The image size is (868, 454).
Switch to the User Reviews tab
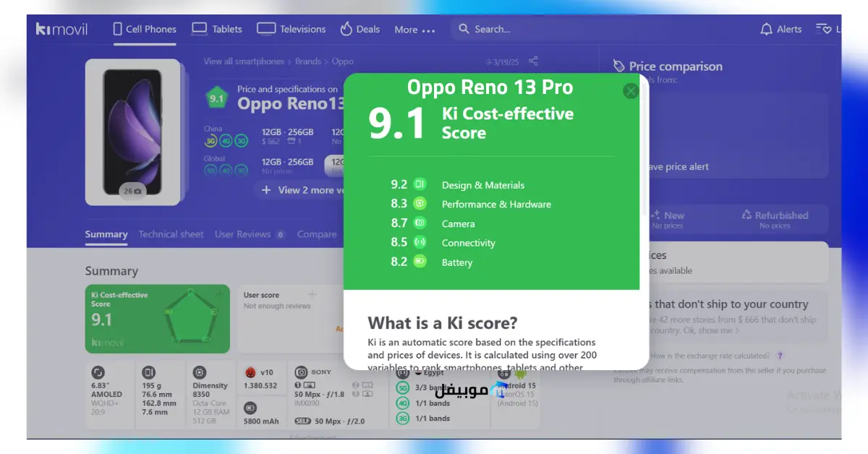pos(250,234)
